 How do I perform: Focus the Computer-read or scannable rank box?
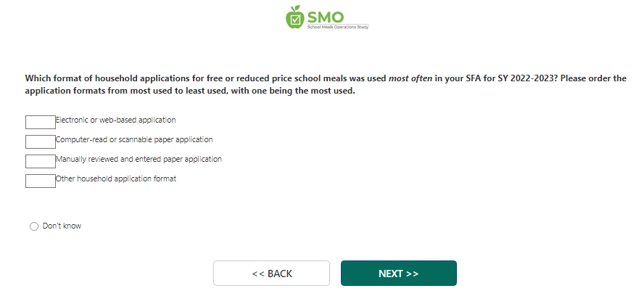[41, 141]
